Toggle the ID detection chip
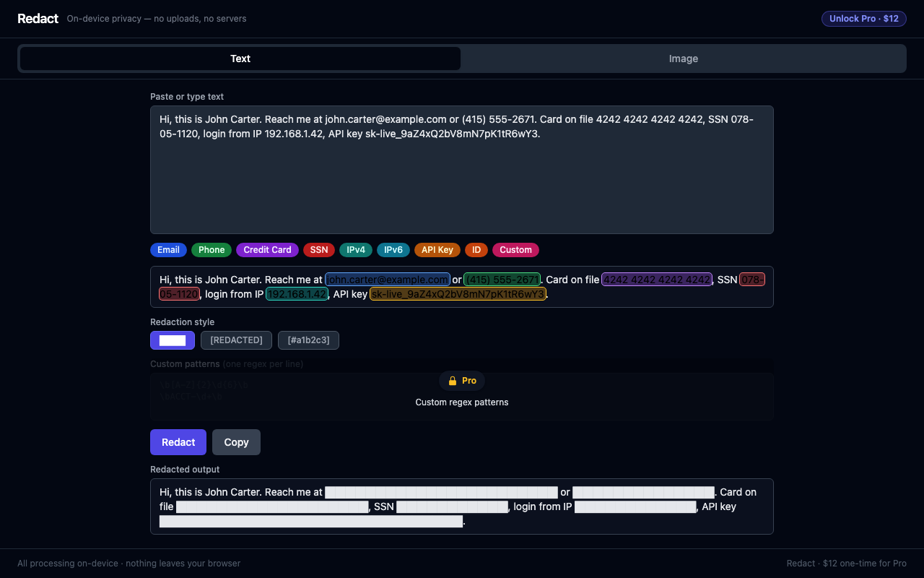Screen dimensions: 924x578 [476, 250]
